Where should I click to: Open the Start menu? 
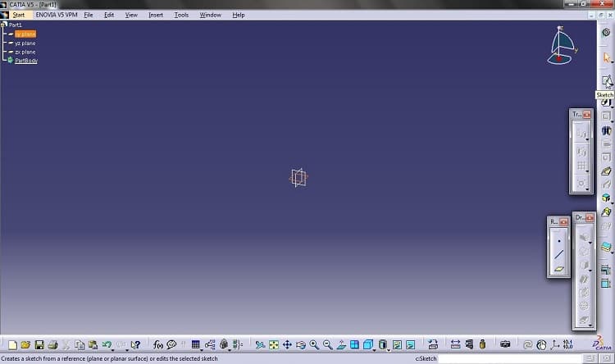[18, 15]
